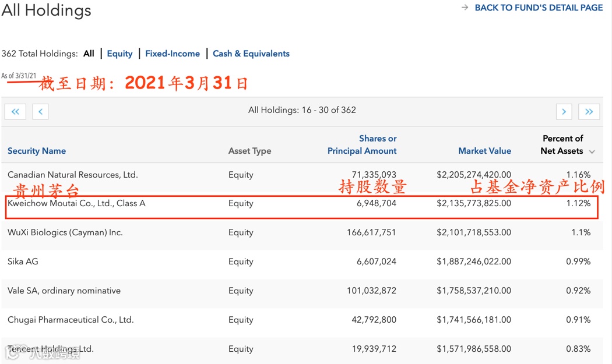Screen dimensions: 612x364
Task: Select the Kweichow Moutai Co. row
Action: click(x=76, y=203)
